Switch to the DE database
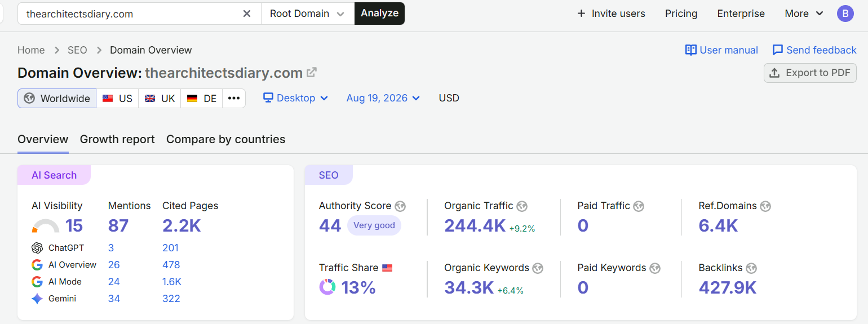Screen dimensions: 868x324 pos(202,98)
